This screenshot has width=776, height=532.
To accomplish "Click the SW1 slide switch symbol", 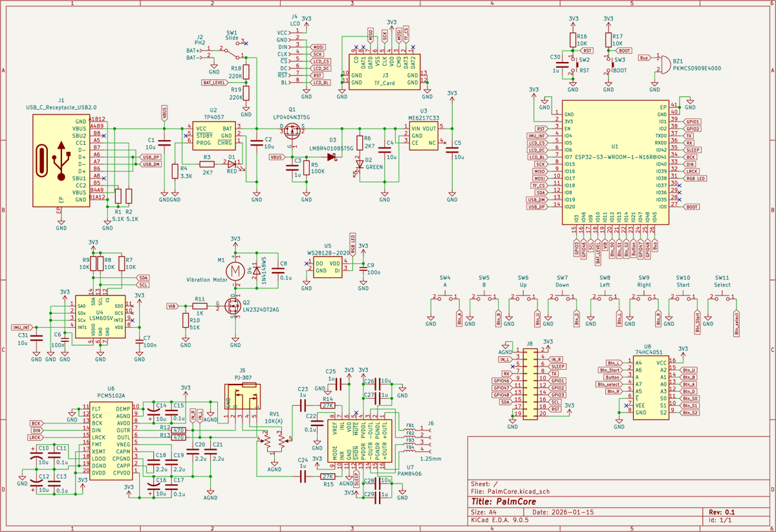I will tap(233, 50).
